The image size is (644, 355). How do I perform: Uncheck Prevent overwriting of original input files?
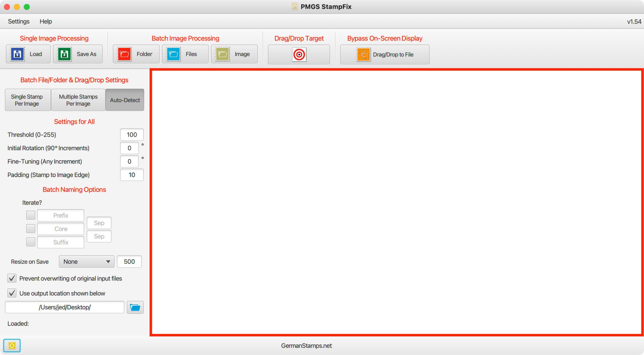coord(12,278)
